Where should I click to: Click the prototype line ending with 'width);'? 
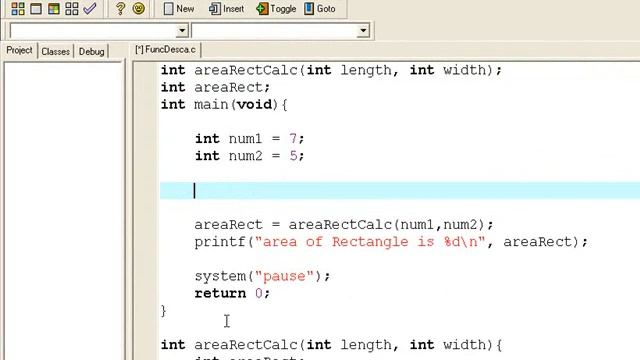pos(331,70)
